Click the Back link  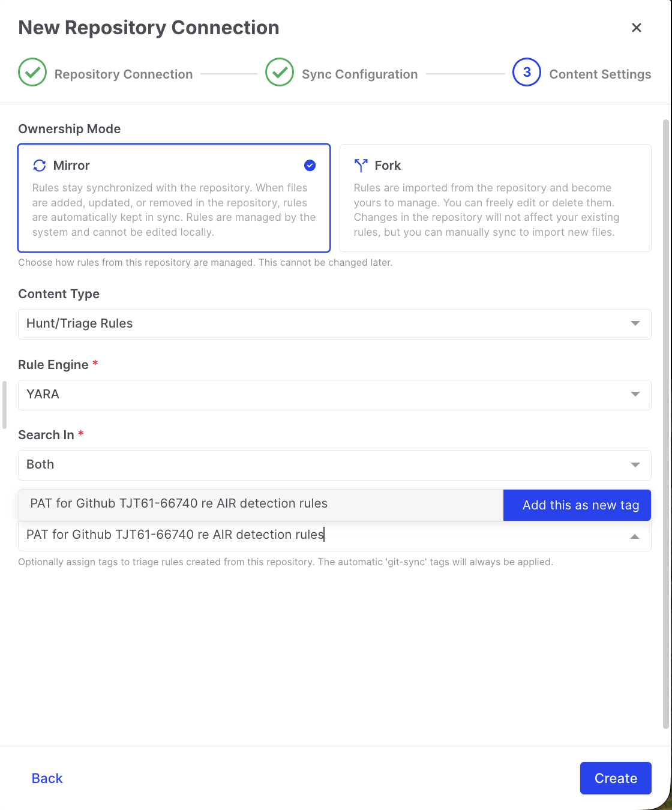point(47,778)
